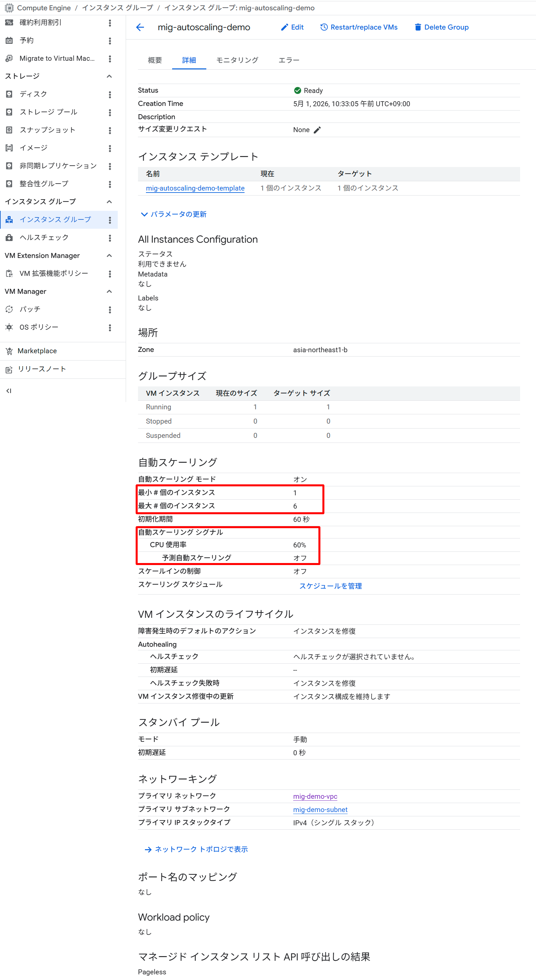Switch to the 概要 tab
Viewport: 536px width, 980px height.
coord(155,60)
